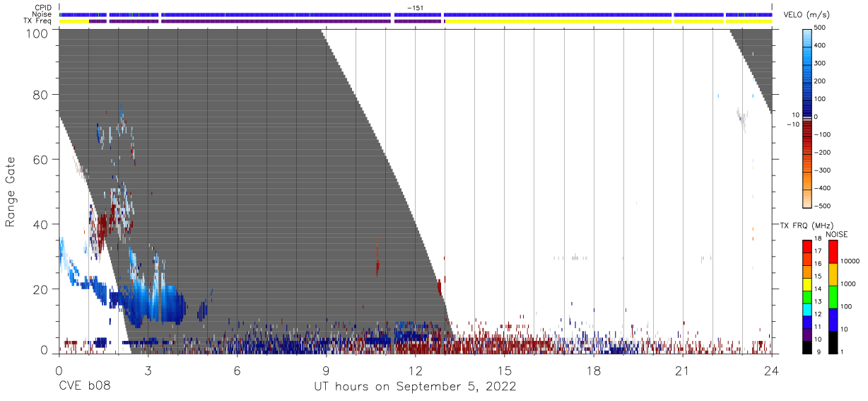Click the 'Range Gate' axis title
Viewport: 868px width, 401px height.
11,191
